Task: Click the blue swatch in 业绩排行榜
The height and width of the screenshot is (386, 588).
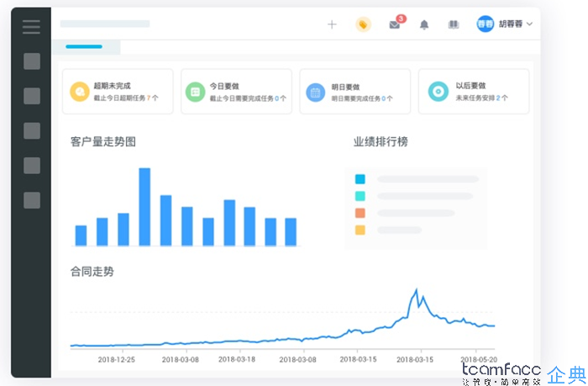Action: pyautogui.click(x=360, y=179)
